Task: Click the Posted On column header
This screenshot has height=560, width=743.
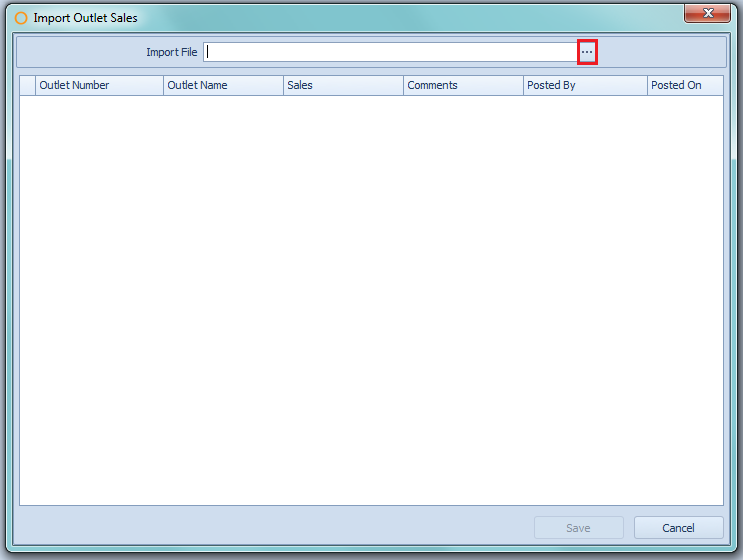Action: (x=684, y=86)
